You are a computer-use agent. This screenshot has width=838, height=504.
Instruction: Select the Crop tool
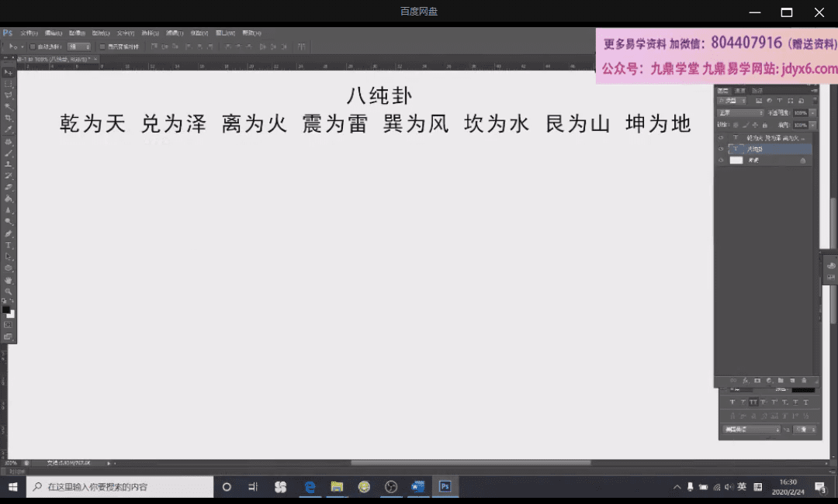pos(9,118)
